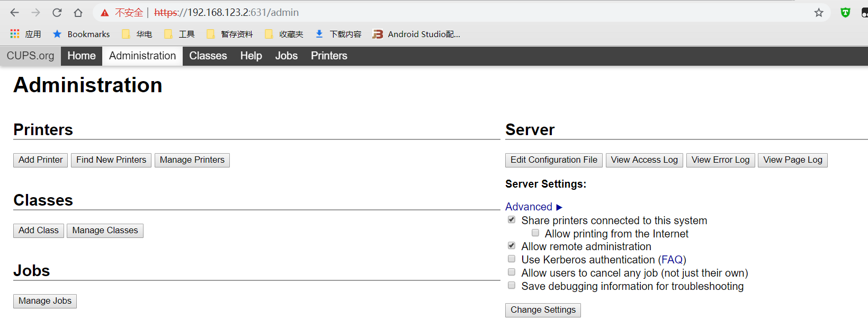Screen dimensions: 868x327
Task: Open Manage Printers
Action: coord(192,160)
